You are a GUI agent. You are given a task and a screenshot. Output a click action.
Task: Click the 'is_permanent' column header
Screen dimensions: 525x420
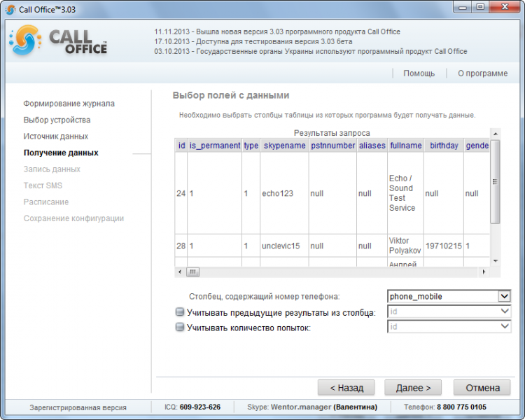[x=215, y=146]
